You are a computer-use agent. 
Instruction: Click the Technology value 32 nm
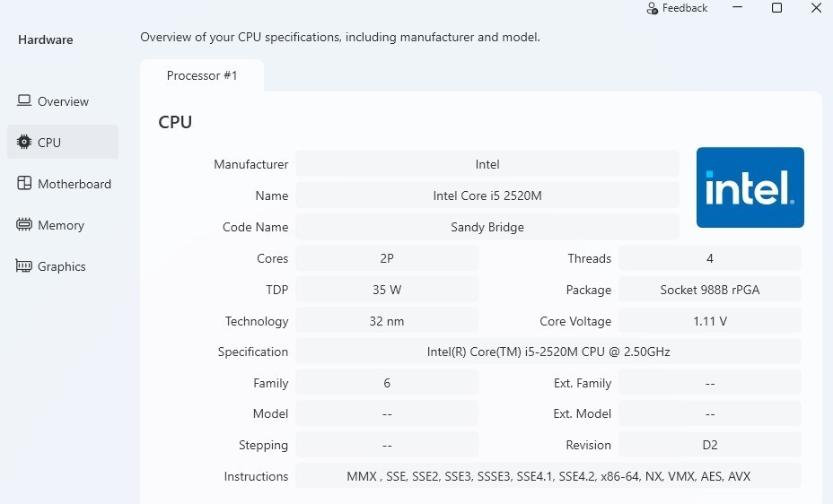pos(387,320)
